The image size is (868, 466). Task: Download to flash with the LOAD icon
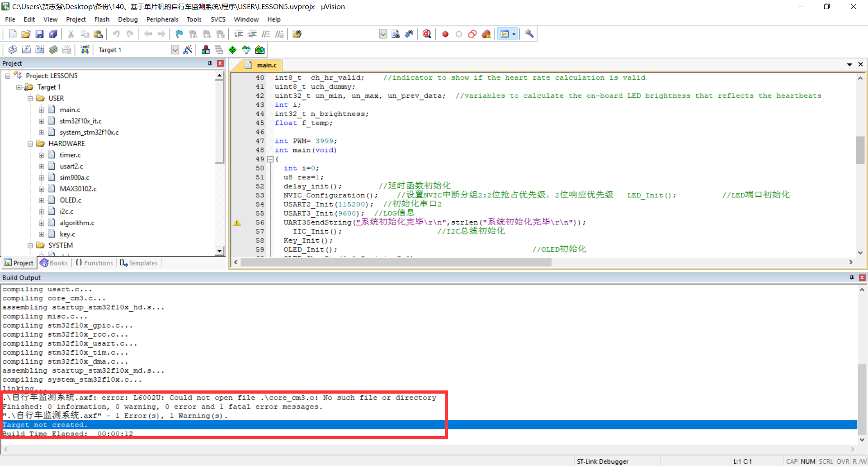tap(85, 50)
